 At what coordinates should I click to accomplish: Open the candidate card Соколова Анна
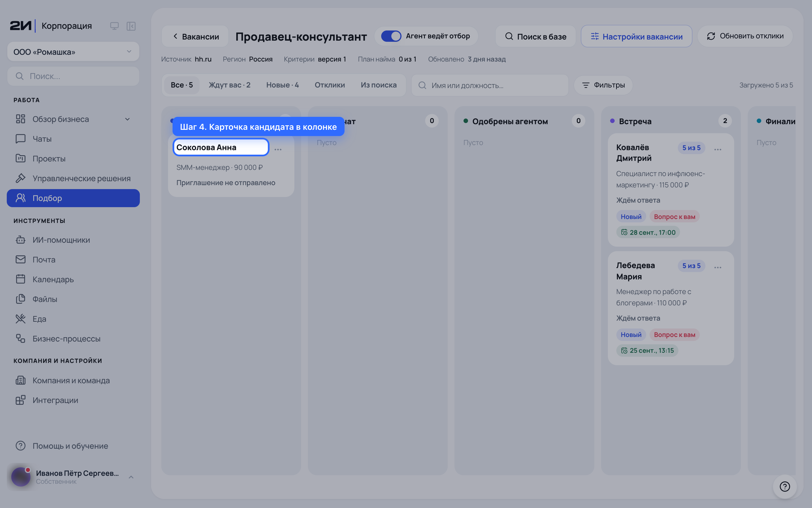(x=221, y=147)
